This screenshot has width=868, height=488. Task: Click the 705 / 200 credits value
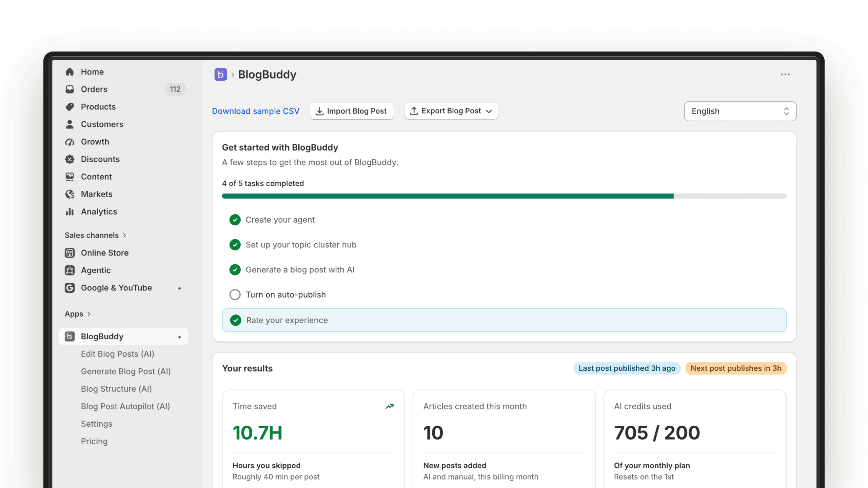coord(657,433)
